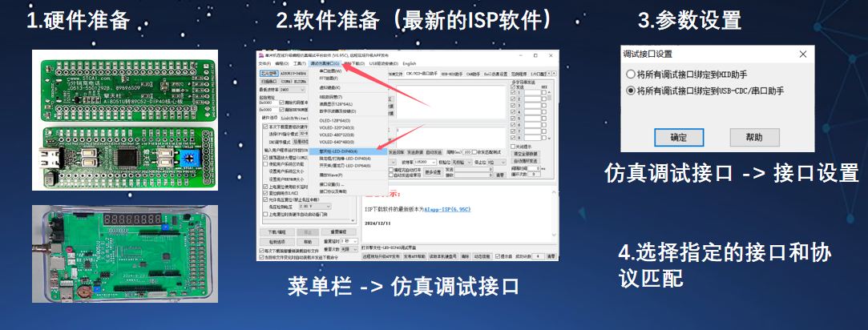Click the 扫描串口 button
The image size is (868, 330).
click(269, 81)
